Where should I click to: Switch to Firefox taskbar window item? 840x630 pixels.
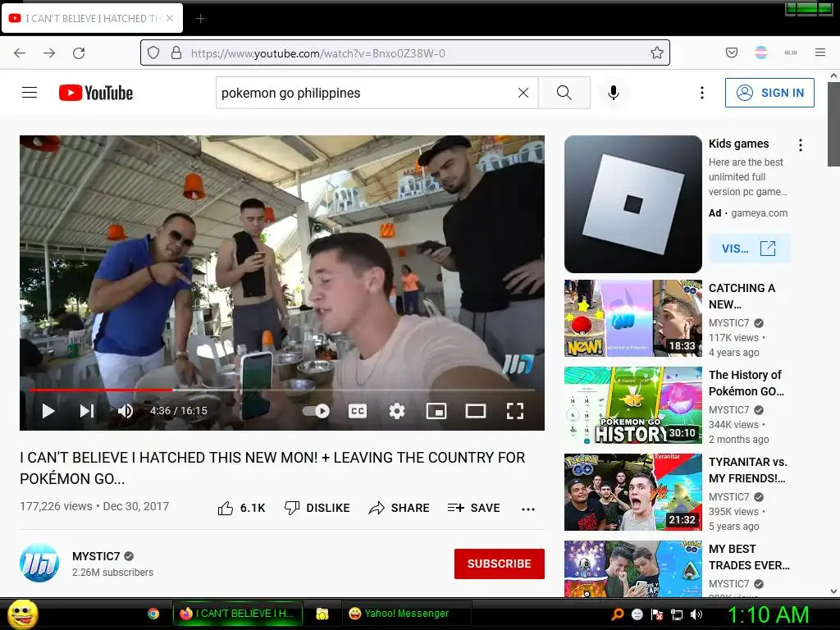click(237, 614)
